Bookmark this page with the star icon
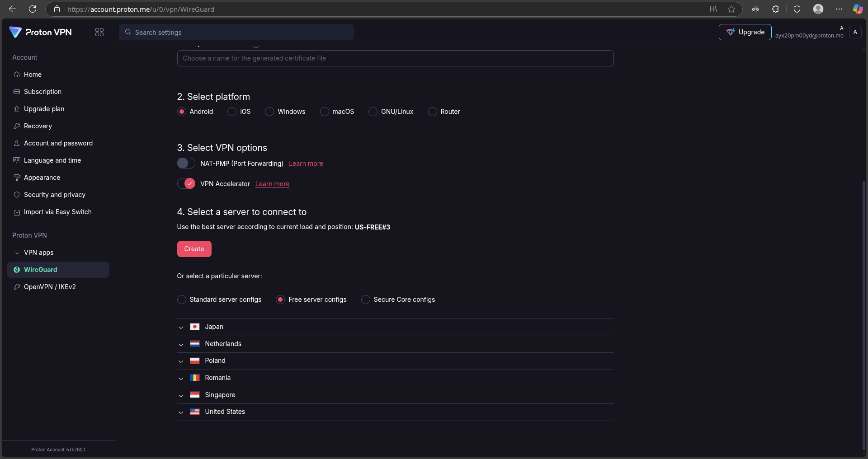 click(731, 9)
